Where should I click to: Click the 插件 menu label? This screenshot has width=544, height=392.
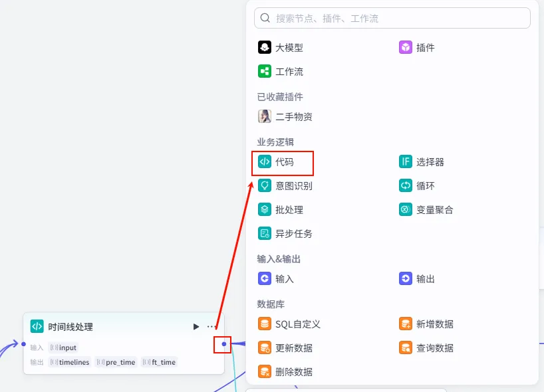(426, 47)
